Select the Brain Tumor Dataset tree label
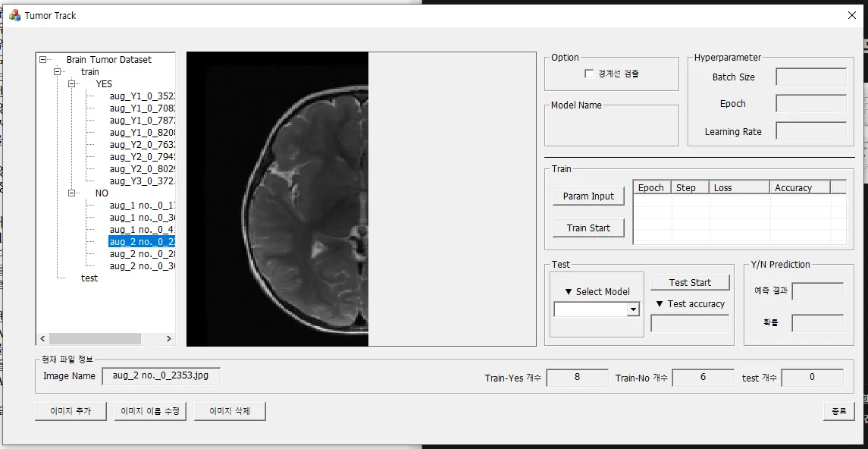The width and height of the screenshot is (868, 449). (x=109, y=59)
